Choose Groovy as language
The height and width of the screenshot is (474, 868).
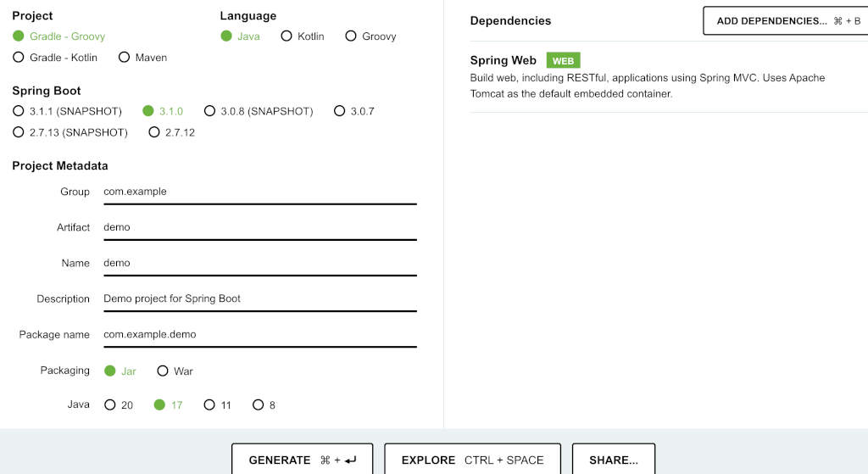pos(371,36)
